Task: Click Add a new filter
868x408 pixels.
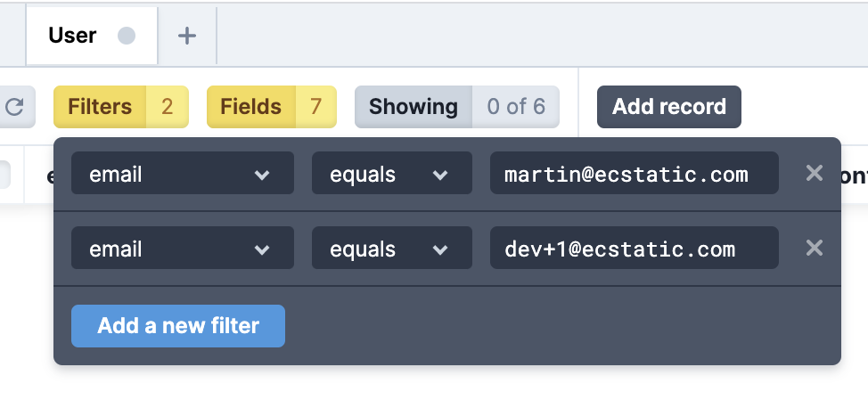Action: [178, 326]
